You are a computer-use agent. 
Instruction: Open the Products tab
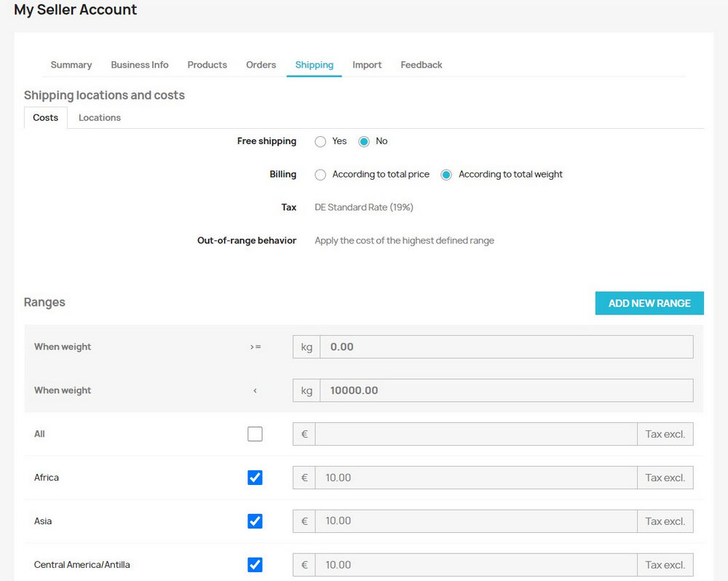pos(207,65)
